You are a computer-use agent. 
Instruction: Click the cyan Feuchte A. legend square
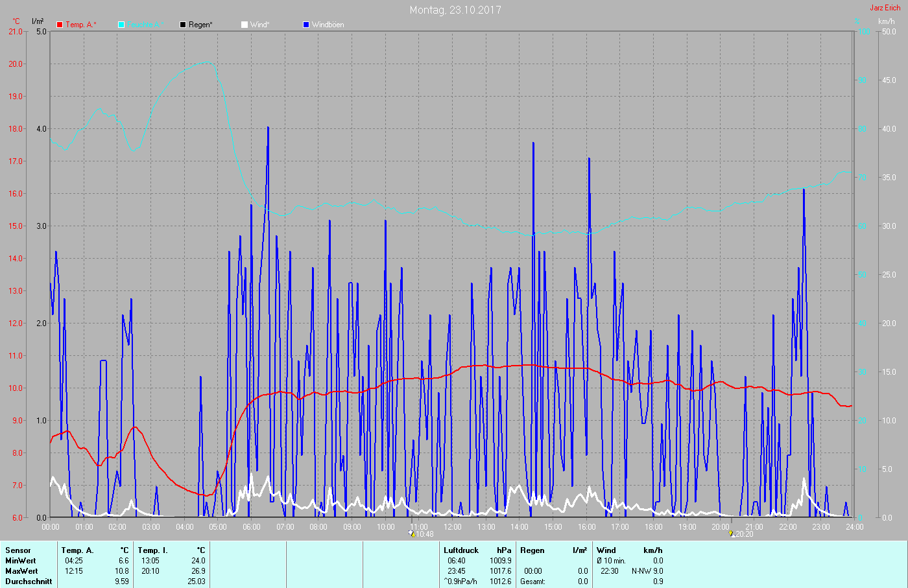pos(121,25)
